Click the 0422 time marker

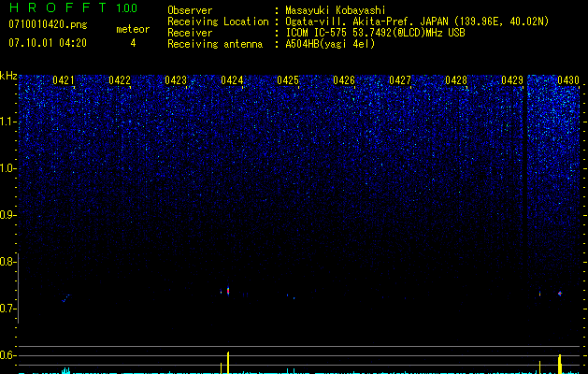(120, 80)
